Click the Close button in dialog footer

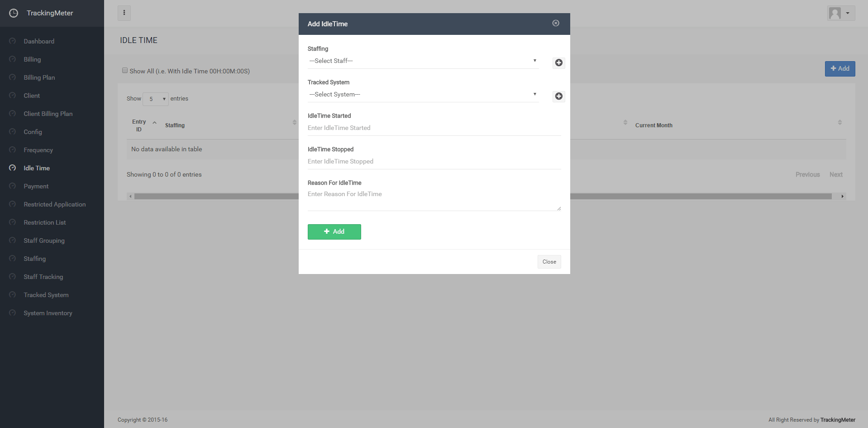549,262
